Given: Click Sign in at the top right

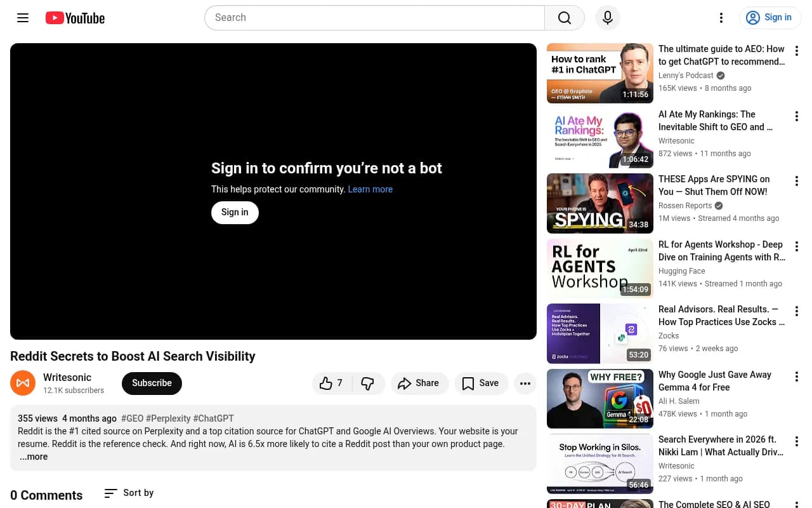Looking at the screenshot, I should point(770,18).
